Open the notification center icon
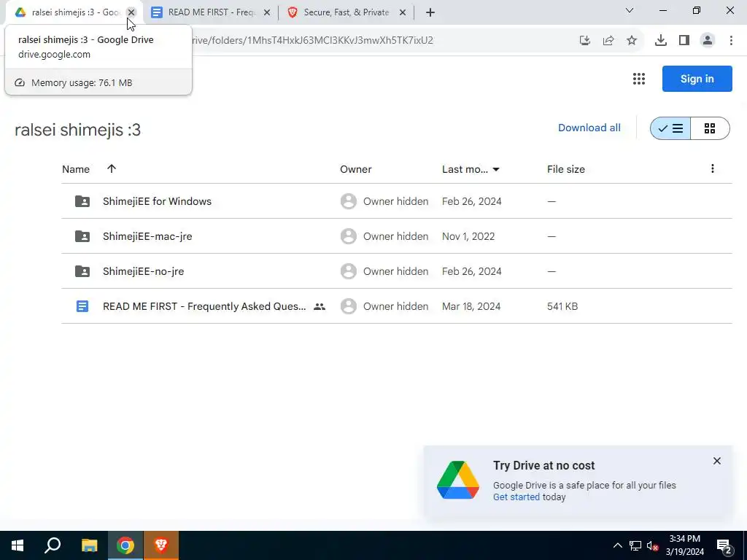747x560 pixels. (724, 547)
